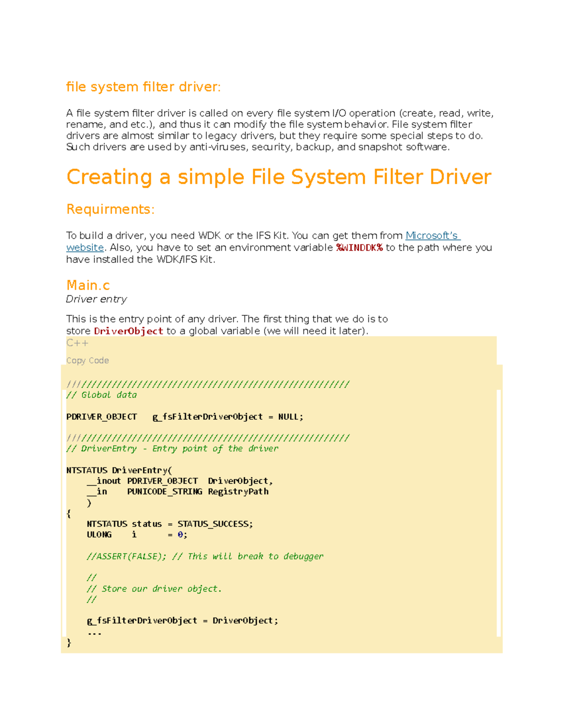Select the Driver entry subheading
563x728 pixels.
click(x=96, y=299)
